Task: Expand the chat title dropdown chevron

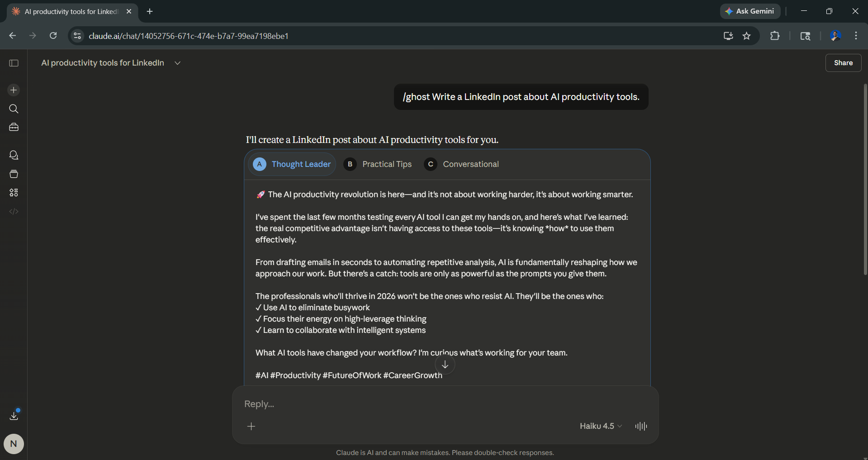Action: tap(177, 63)
